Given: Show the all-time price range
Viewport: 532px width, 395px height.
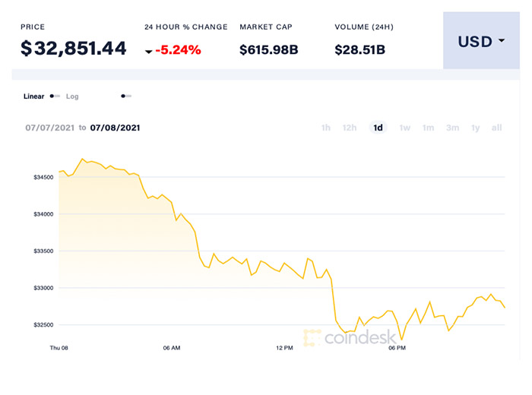Looking at the screenshot, I should pos(496,128).
